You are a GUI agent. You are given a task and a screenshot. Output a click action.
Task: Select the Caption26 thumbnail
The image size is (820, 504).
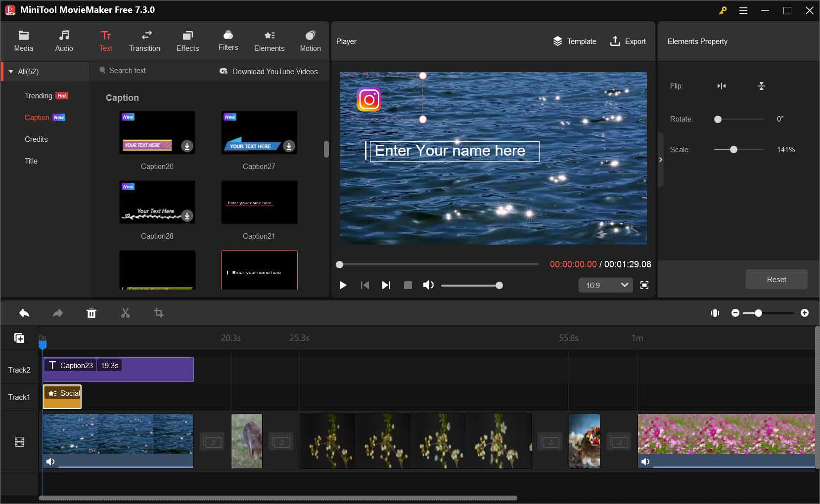click(157, 132)
